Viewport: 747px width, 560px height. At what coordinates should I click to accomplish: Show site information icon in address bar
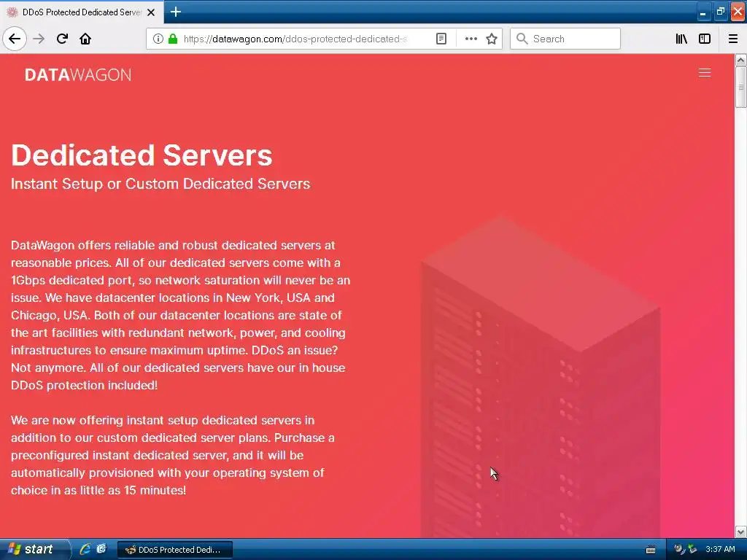(x=158, y=39)
